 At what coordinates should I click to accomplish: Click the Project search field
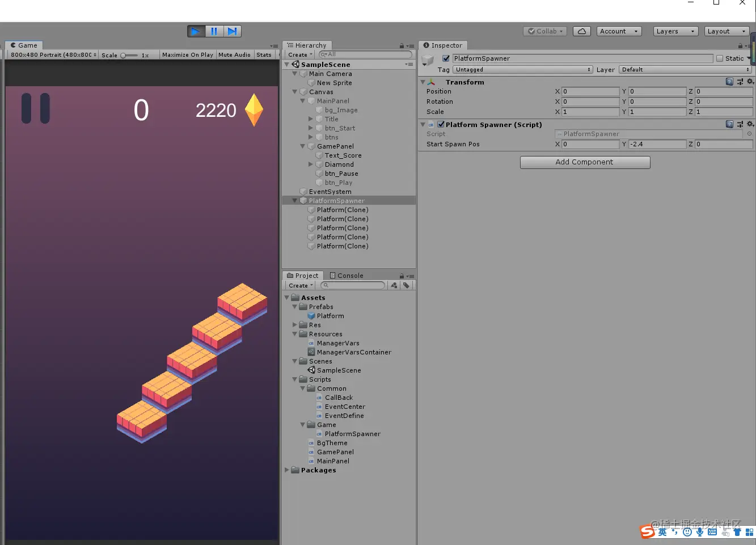(353, 285)
